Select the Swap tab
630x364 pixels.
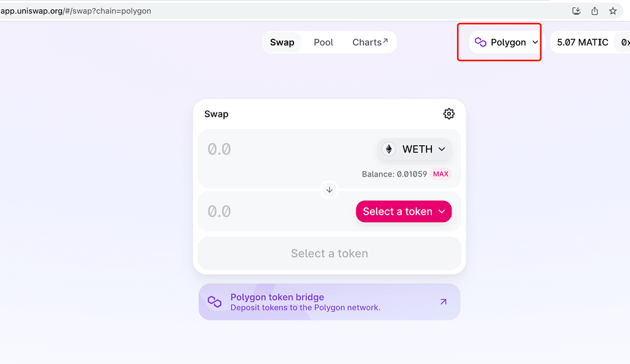click(282, 42)
